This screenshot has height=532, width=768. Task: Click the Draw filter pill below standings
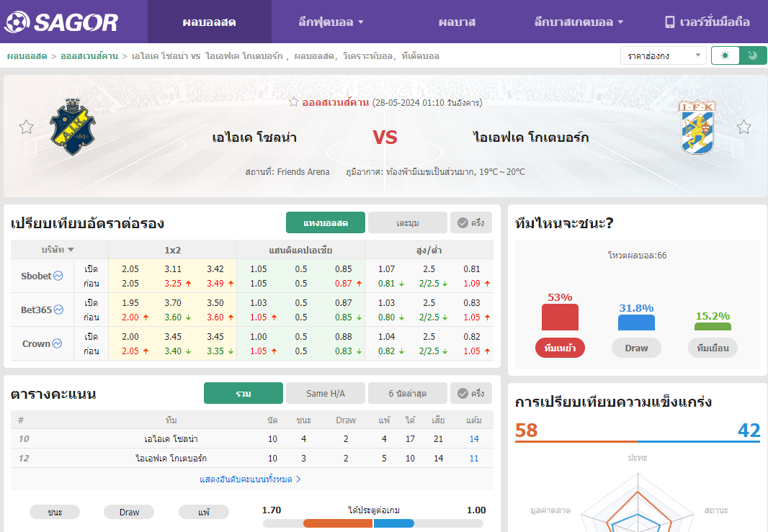pyautogui.click(x=129, y=512)
